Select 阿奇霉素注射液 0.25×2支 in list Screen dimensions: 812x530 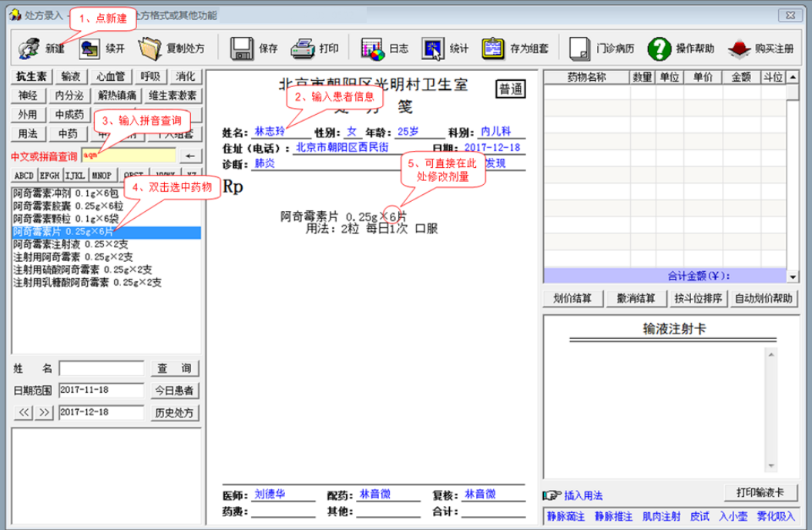click(70, 244)
